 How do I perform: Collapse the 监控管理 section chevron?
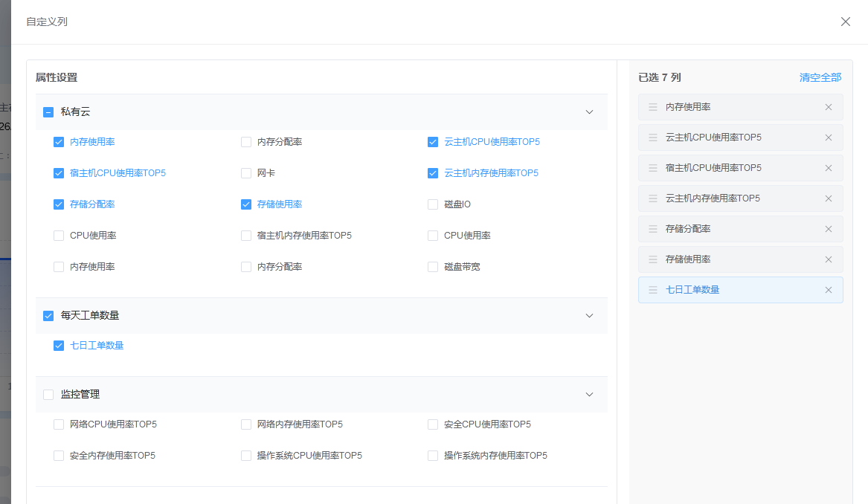click(x=589, y=395)
